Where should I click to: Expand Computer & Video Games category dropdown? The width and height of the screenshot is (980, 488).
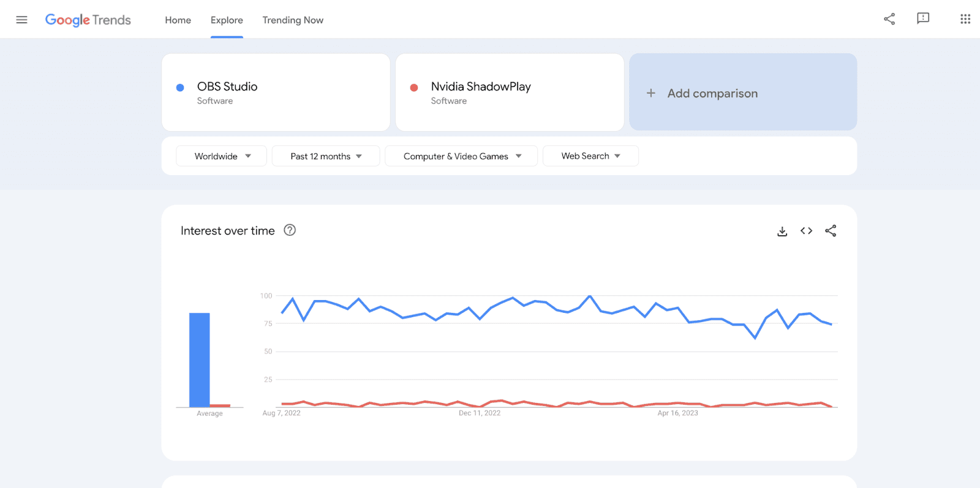coord(462,156)
